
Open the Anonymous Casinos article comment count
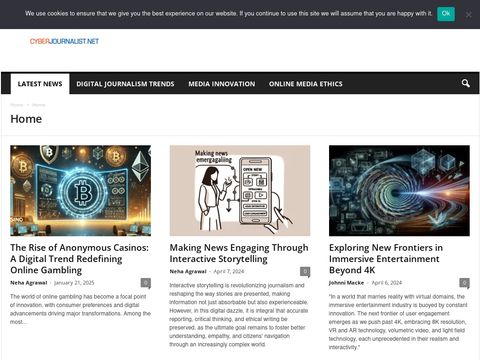click(x=146, y=283)
